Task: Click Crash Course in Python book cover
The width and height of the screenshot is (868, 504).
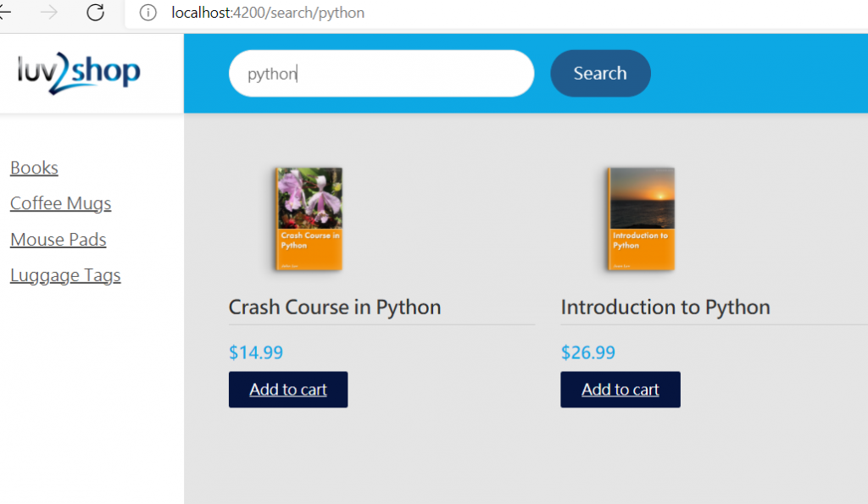Action: click(309, 219)
